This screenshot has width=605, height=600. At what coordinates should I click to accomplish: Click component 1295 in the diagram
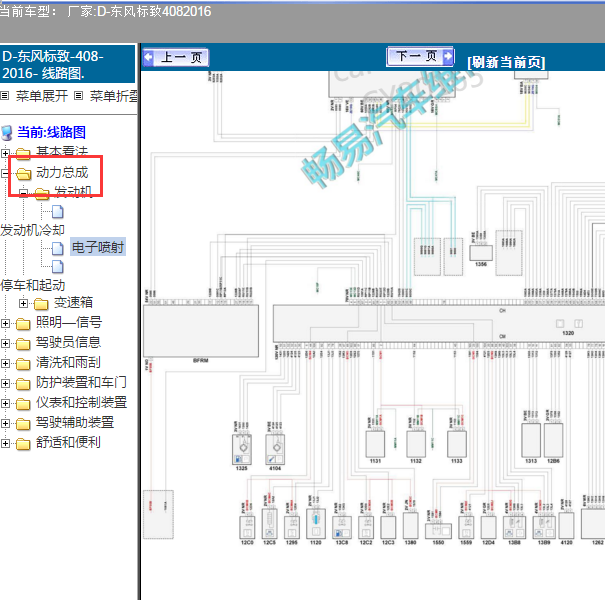[x=292, y=527]
